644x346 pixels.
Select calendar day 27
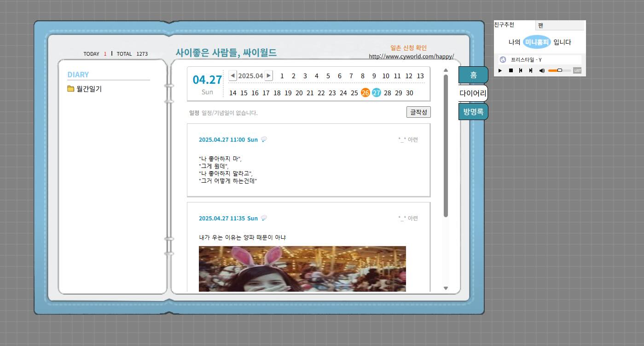pyautogui.click(x=377, y=92)
